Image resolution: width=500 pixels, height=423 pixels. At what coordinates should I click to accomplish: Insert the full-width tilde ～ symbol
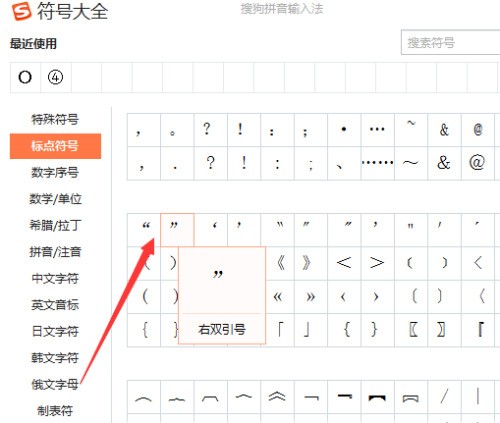pos(411,163)
